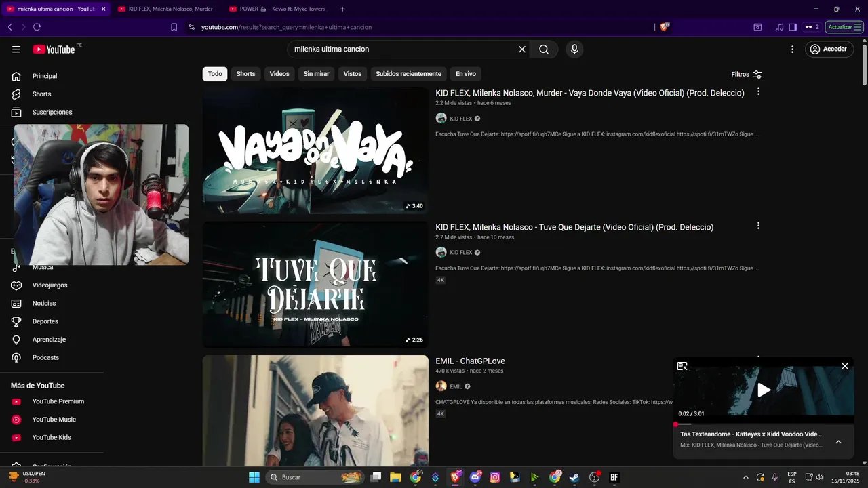This screenshot has height=488, width=868.
Task: Open EMIL - ChatGPLove title link
Action: coord(470,361)
